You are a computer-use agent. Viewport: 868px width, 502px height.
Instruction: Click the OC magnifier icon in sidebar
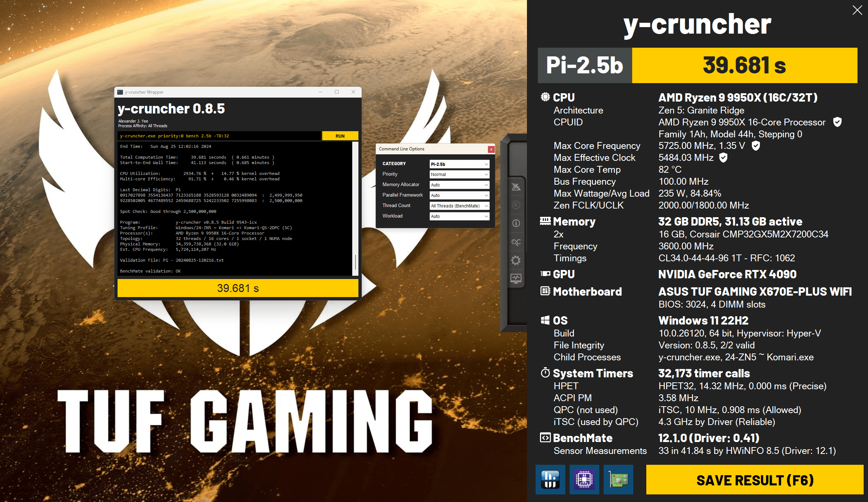point(516,242)
